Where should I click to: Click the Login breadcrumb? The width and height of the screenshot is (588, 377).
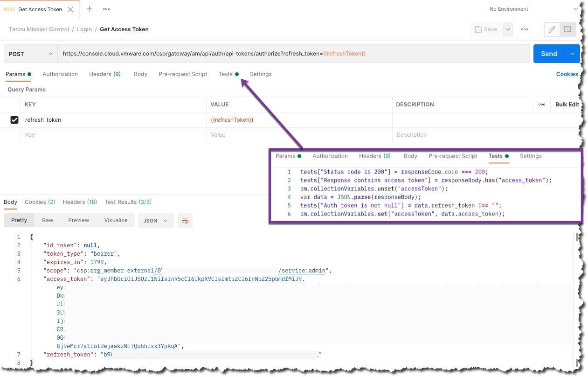(x=84, y=29)
